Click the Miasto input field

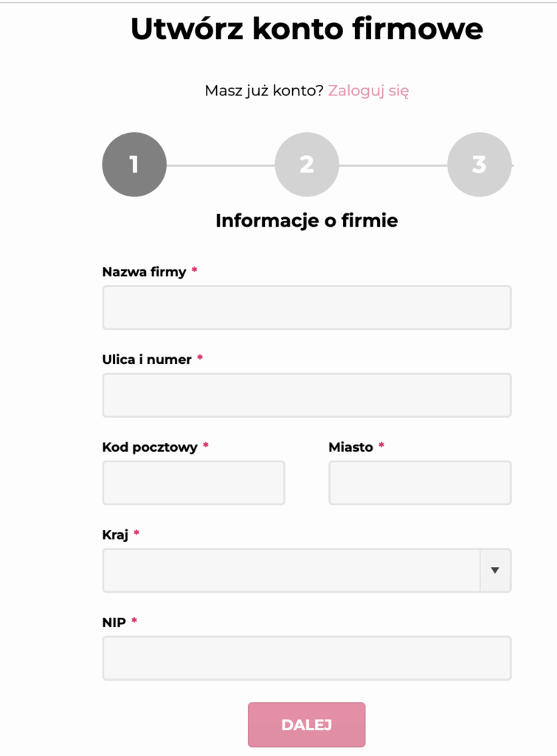point(419,483)
